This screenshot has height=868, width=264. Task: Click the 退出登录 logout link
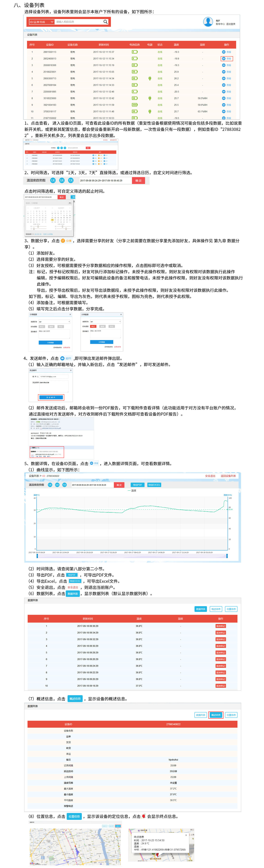coord(231,24)
